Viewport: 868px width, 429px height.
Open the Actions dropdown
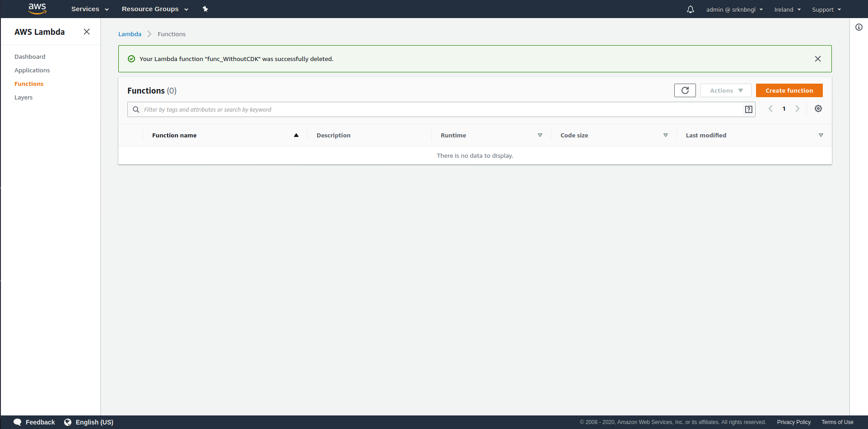coord(725,90)
